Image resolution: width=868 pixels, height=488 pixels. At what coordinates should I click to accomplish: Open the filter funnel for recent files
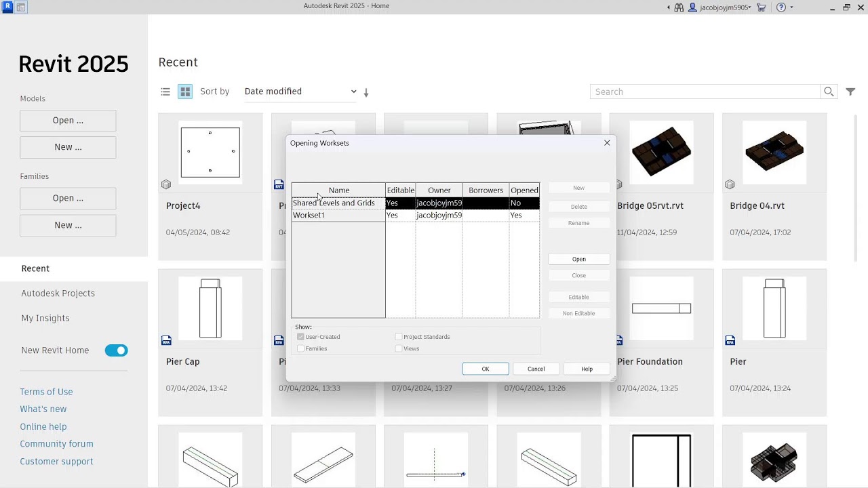[850, 91]
